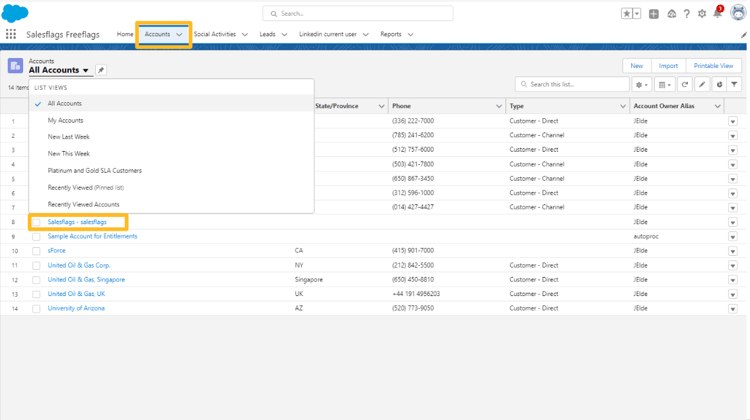Tick the Salesflags - salesflags row checkbox
The height and width of the screenshot is (420, 750).
click(x=36, y=222)
